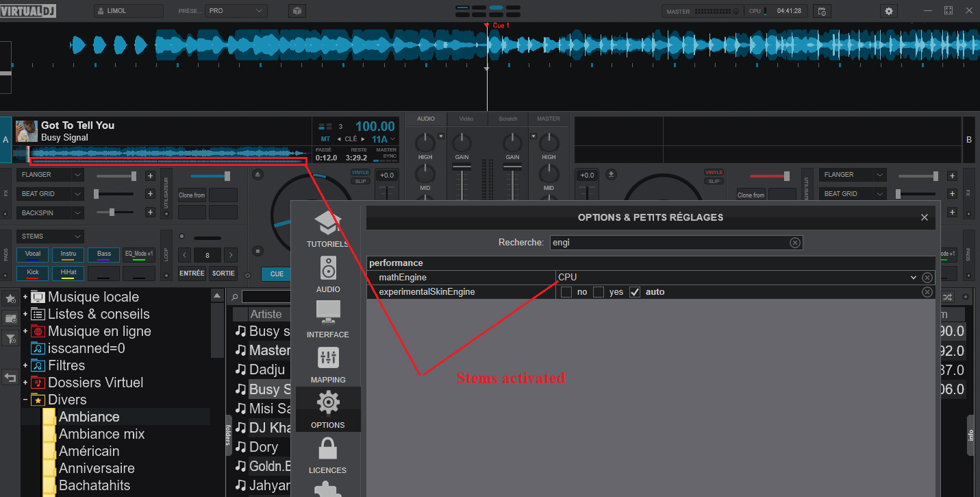Click the Musique locale computer icon
980x497 pixels.
[x=38, y=297]
